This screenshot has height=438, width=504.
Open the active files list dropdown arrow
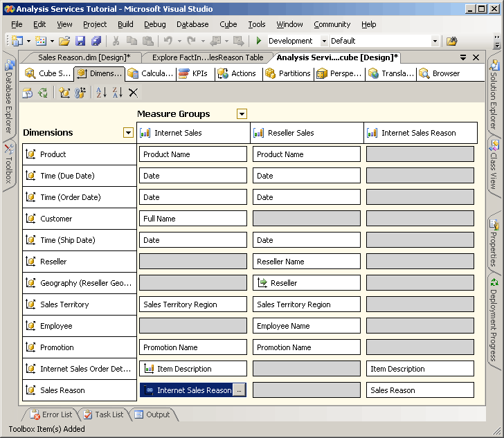click(x=463, y=57)
